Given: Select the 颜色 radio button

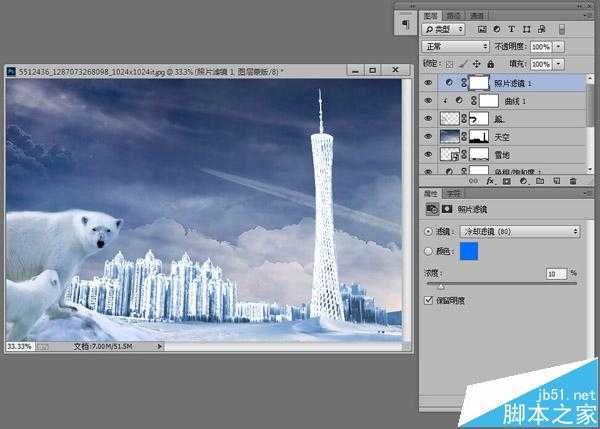Looking at the screenshot, I should [429, 251].
